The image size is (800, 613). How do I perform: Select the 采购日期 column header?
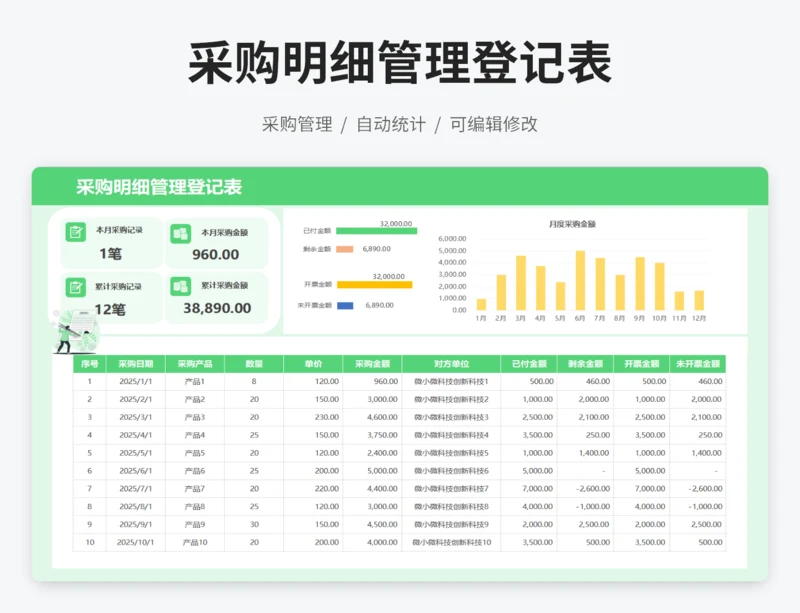click(x=136, y=364)
